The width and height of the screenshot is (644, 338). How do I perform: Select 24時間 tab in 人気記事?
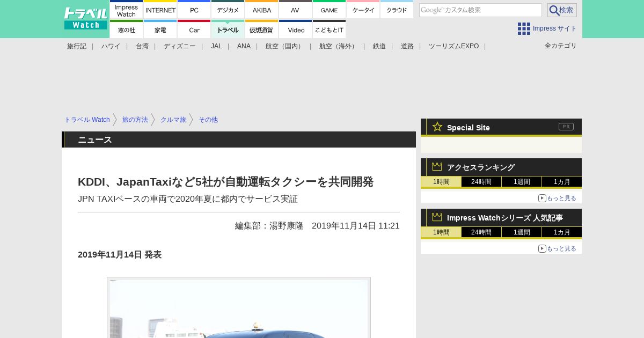[481, 232]
